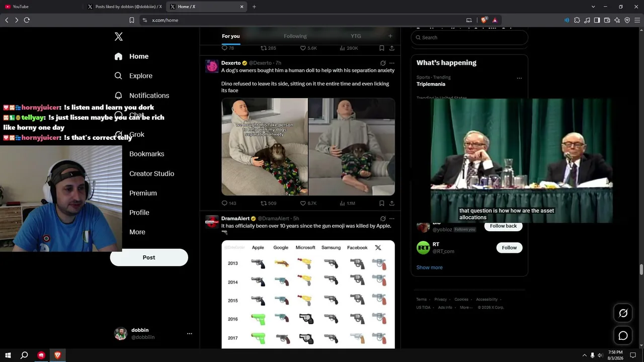Open the Premium page

pos(143,193)
